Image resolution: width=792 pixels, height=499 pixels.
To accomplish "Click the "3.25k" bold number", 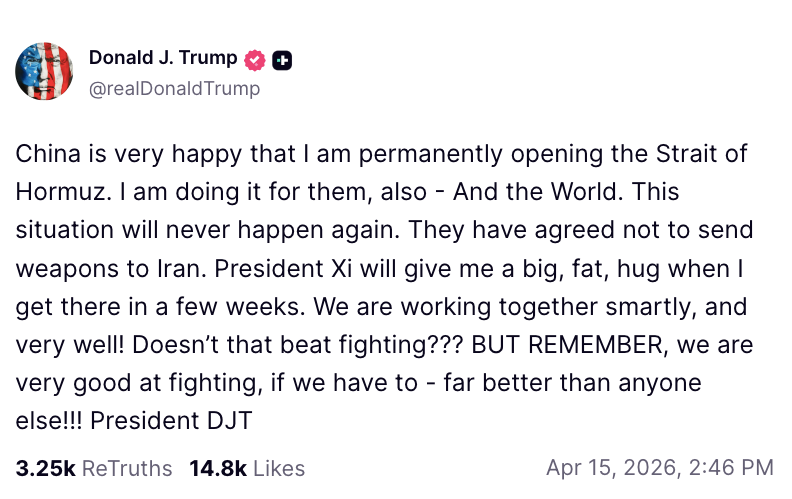I will [x=45, y=468].
